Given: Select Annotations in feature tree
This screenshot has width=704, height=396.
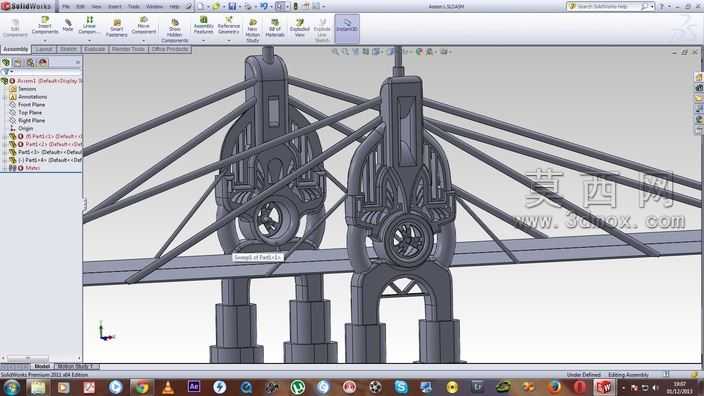Looking at the screenshot, I should pos(32,97).
